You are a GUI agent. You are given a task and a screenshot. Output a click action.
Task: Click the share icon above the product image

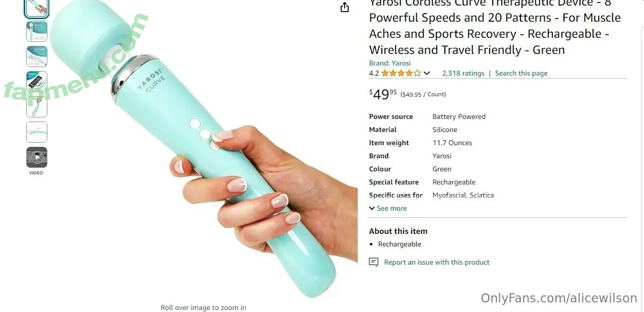click(345, 7)
